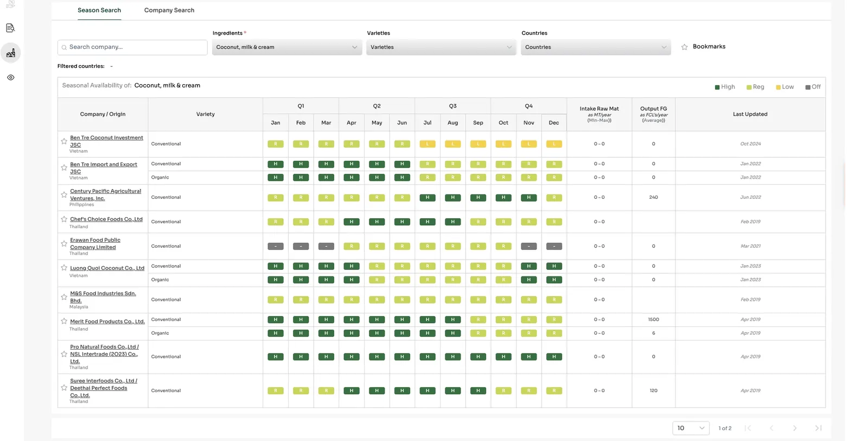
Task: Open Ben Tre Coconut Investment JSC link
Action: (x=106, y=141)
